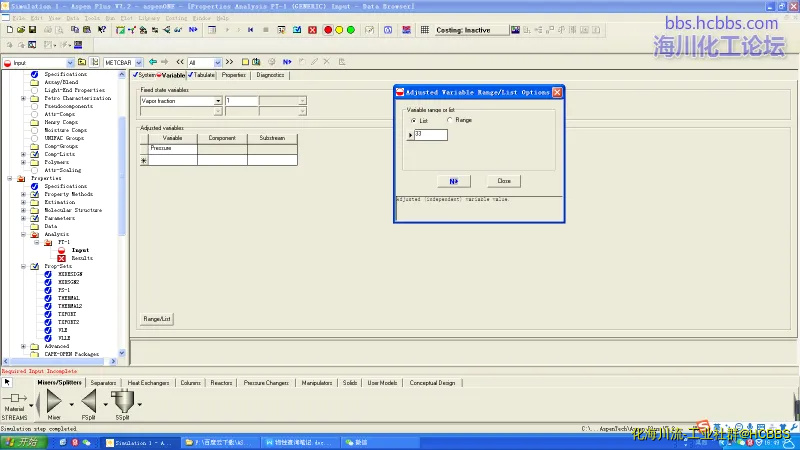Screen dimensions: 800x450
Task: Click the yellow circle status icon
Action: [339, 30]
